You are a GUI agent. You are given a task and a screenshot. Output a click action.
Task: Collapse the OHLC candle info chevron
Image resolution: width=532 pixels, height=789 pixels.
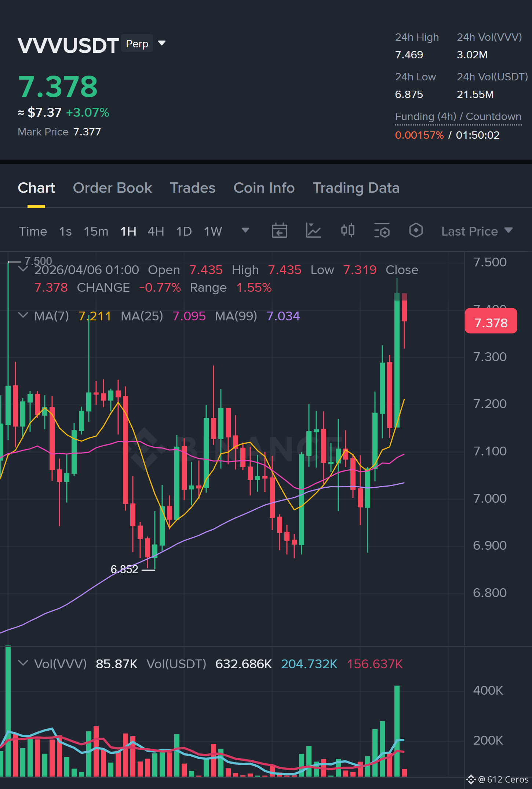click(x=23, y=269)
